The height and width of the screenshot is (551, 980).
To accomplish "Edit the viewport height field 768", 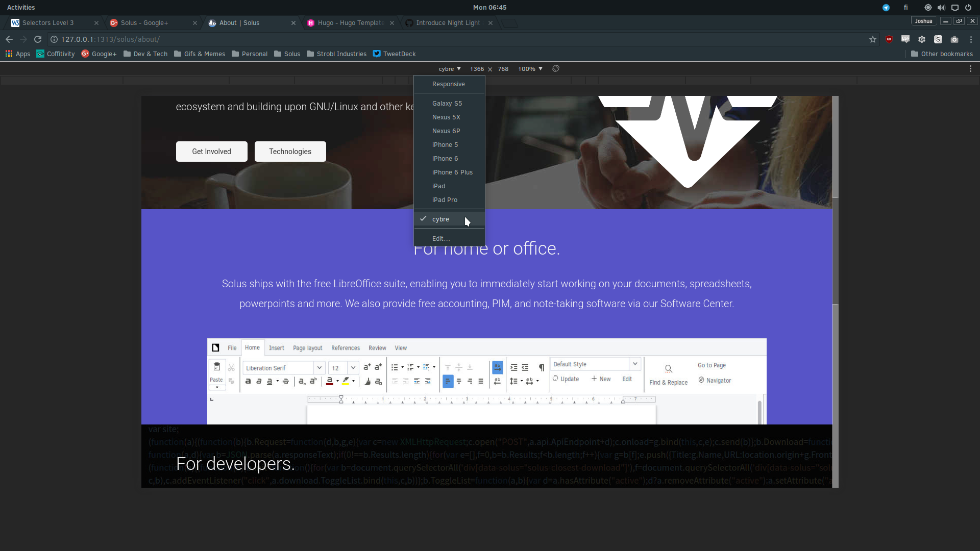I will [503, 69].
